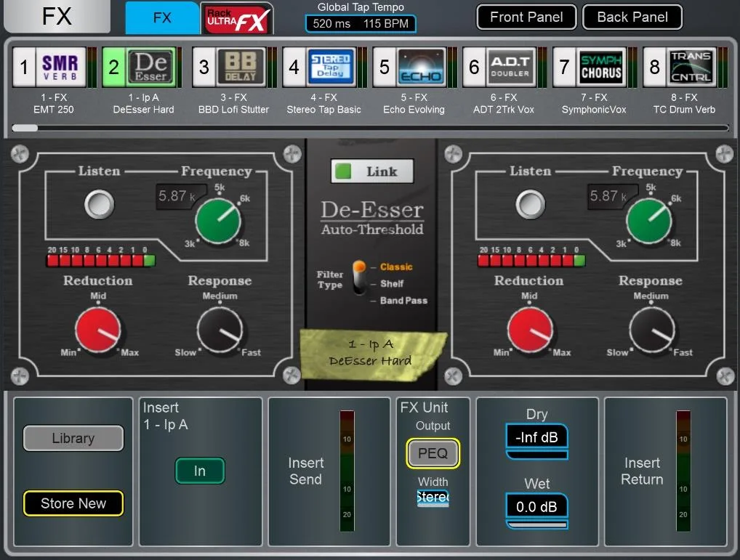Screen dimensions: 740x560
Task: Select the Symph Chorus effect icon
Action: [601, 67]
